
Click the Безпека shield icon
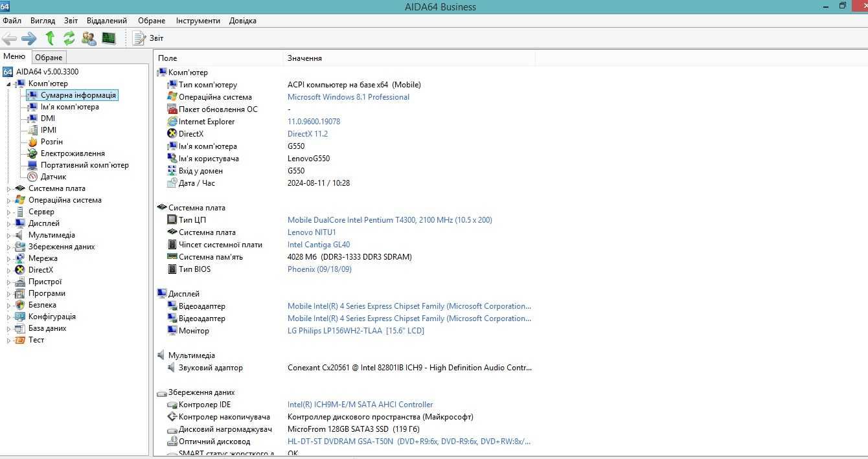[20, 305]
